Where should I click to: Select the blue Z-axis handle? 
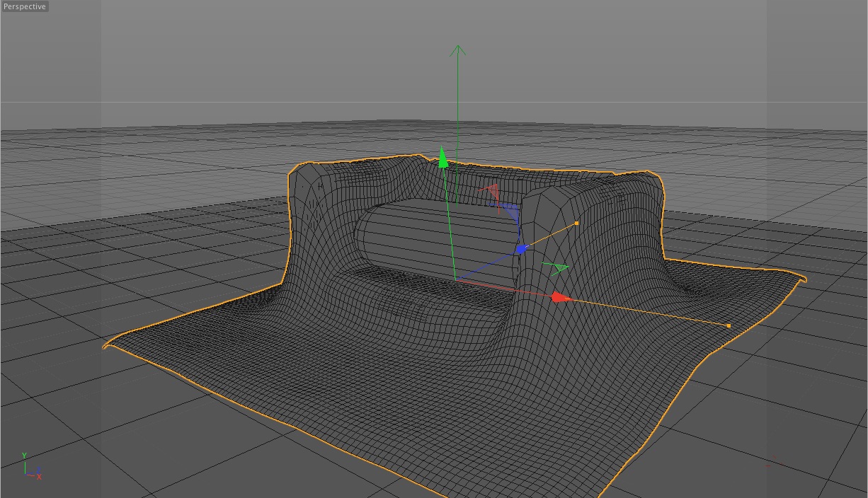[x=522, y=249]
